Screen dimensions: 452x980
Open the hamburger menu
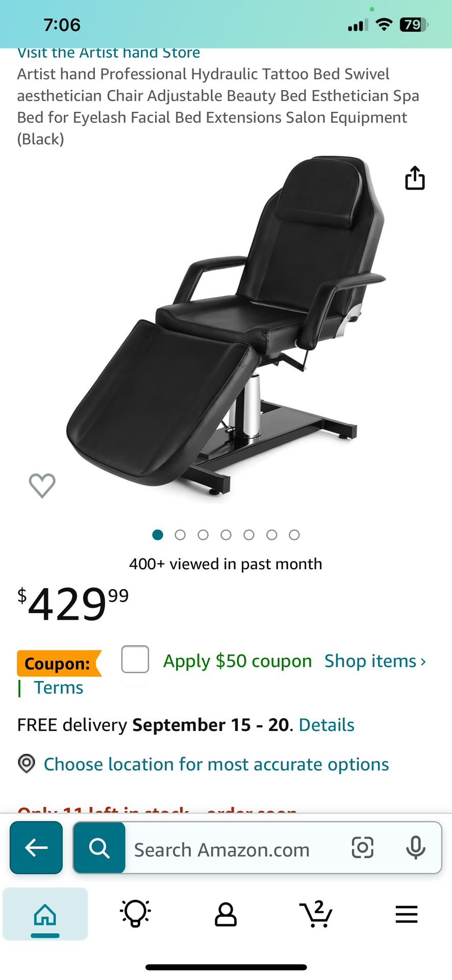pos(406,914)
